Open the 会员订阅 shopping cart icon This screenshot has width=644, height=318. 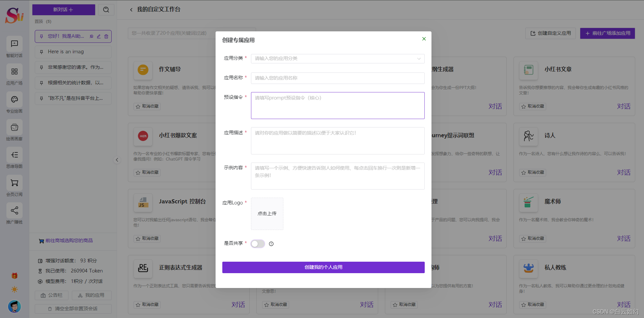pos(15,183)
